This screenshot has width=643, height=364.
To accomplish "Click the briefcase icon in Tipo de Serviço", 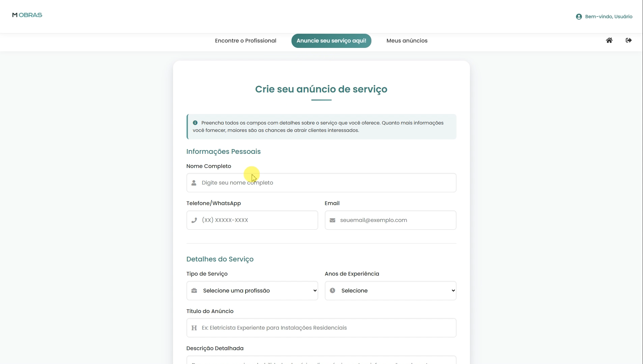I will point(194,290).
